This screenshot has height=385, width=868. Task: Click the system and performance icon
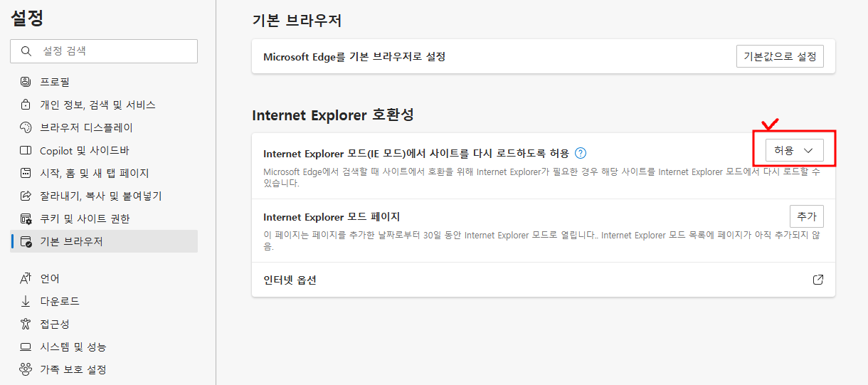[x=26, y=347]
